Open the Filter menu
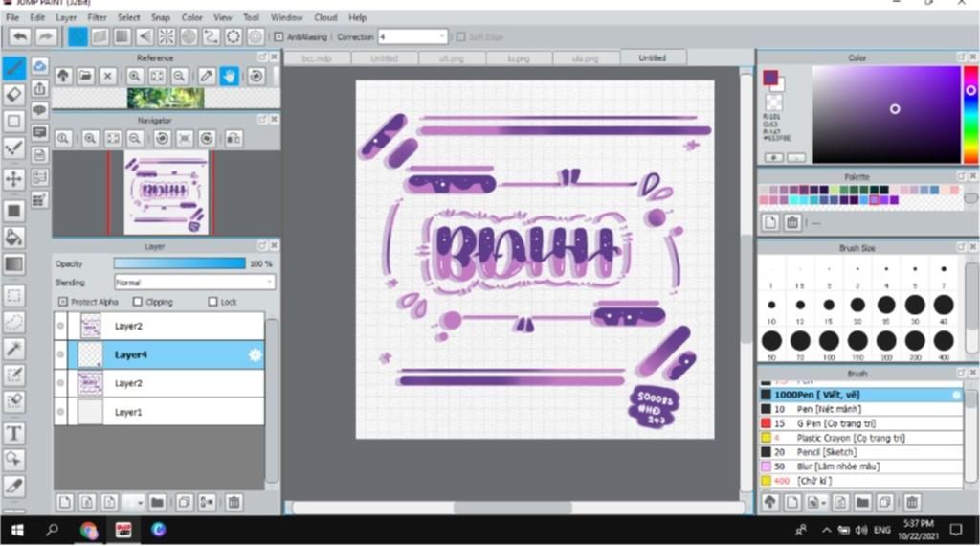 point(97,17)
